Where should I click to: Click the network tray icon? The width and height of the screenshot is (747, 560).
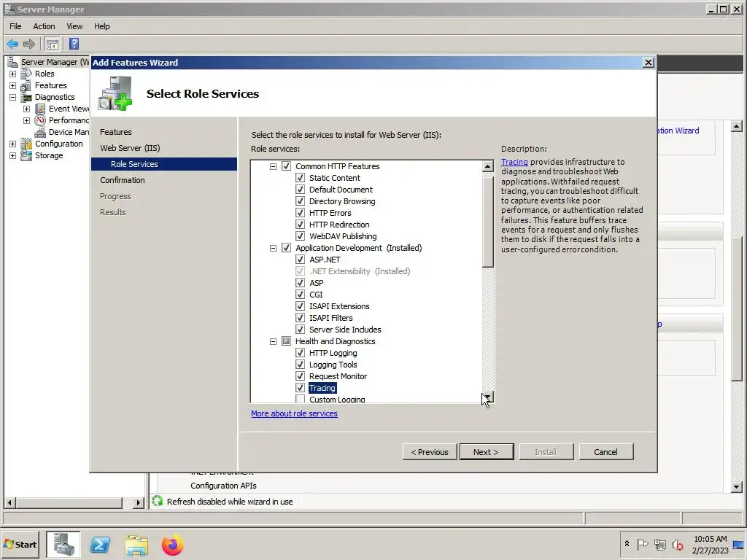pyautogui.click(x=659, y=544)
